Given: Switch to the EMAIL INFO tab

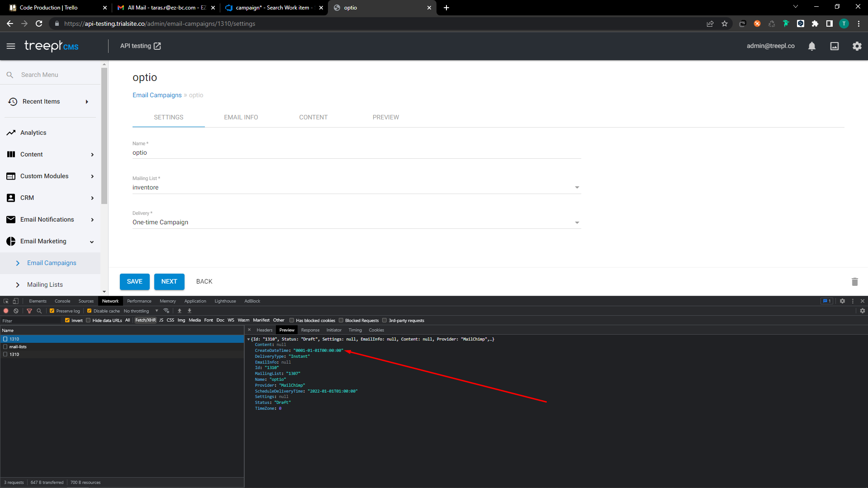Looking at the screenshot, I should click(241, 117).
